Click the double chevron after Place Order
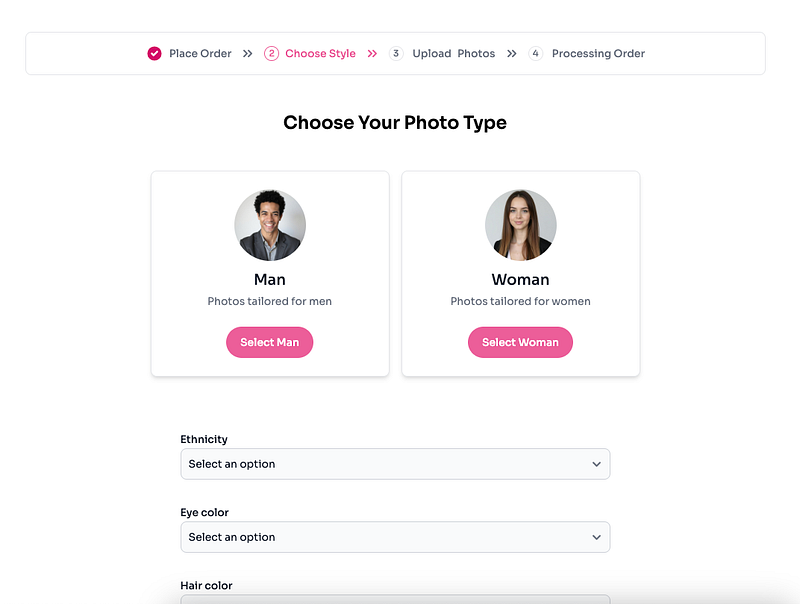The image size is (800, 604). click(247, 54)
